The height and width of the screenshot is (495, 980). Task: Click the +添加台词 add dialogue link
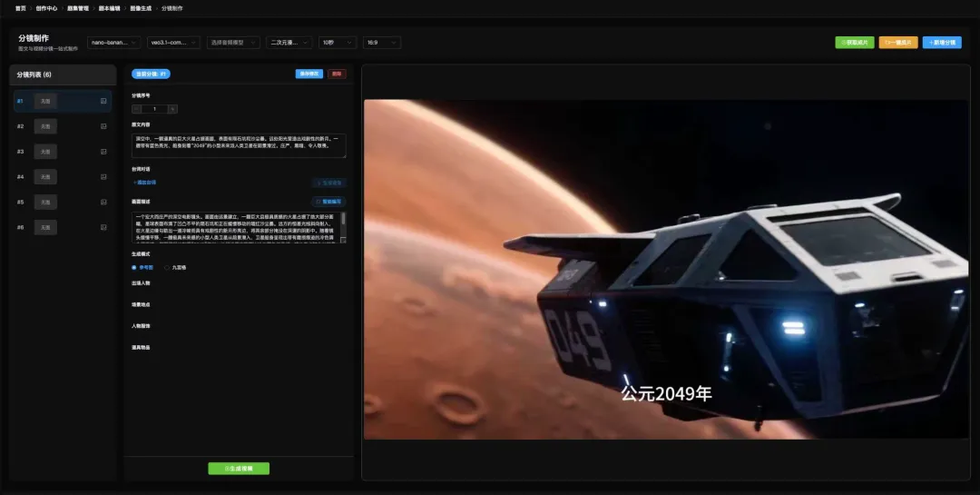(x=144, y=183)
